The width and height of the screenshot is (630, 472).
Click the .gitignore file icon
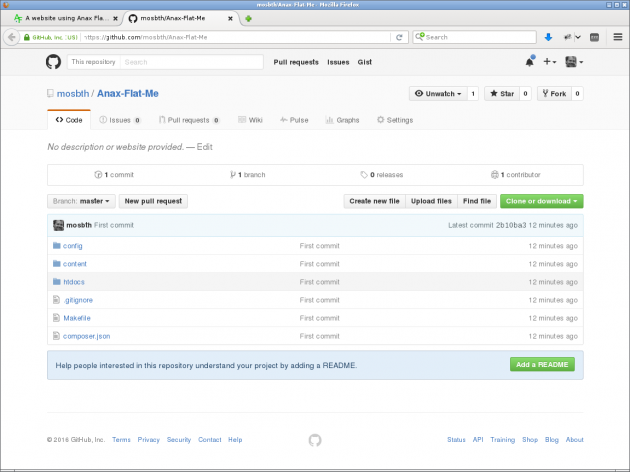pos(57,300)
